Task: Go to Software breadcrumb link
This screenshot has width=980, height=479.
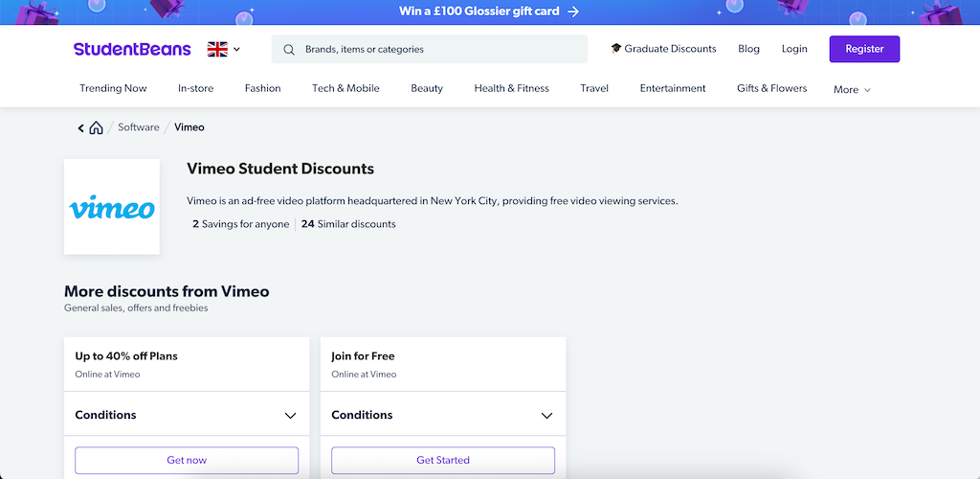Action: click(139, 127)
